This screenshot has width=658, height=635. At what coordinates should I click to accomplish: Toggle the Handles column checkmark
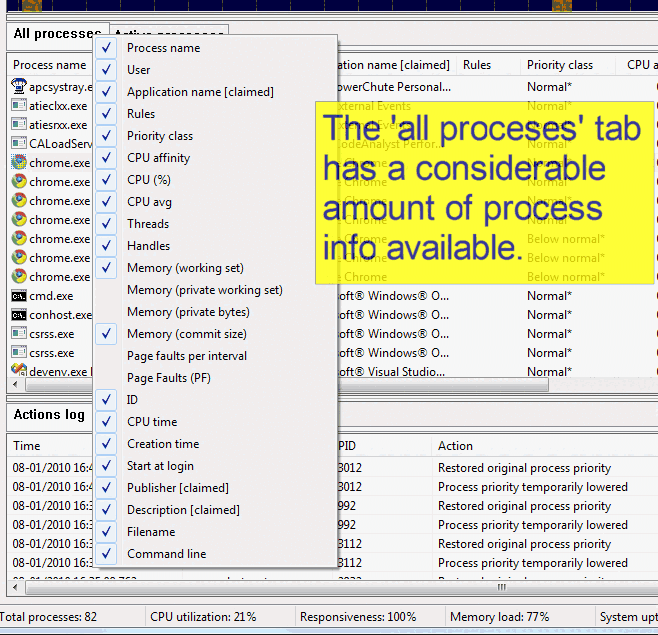[x=106, y=245]
